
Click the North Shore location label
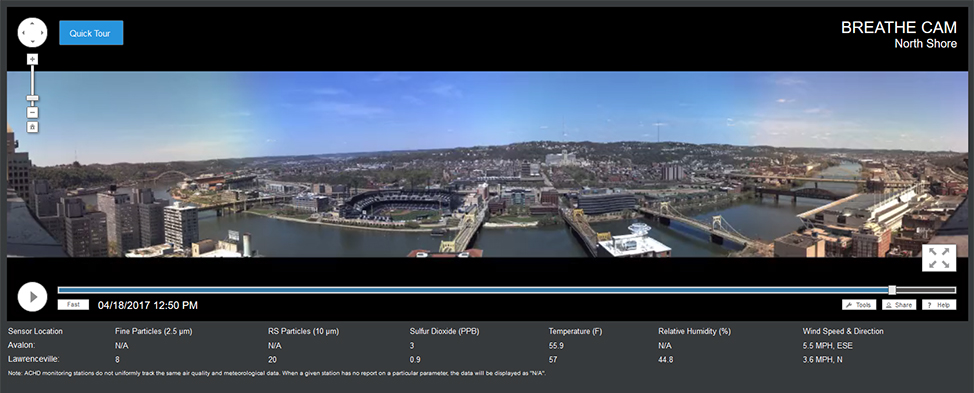pos(926,43)
